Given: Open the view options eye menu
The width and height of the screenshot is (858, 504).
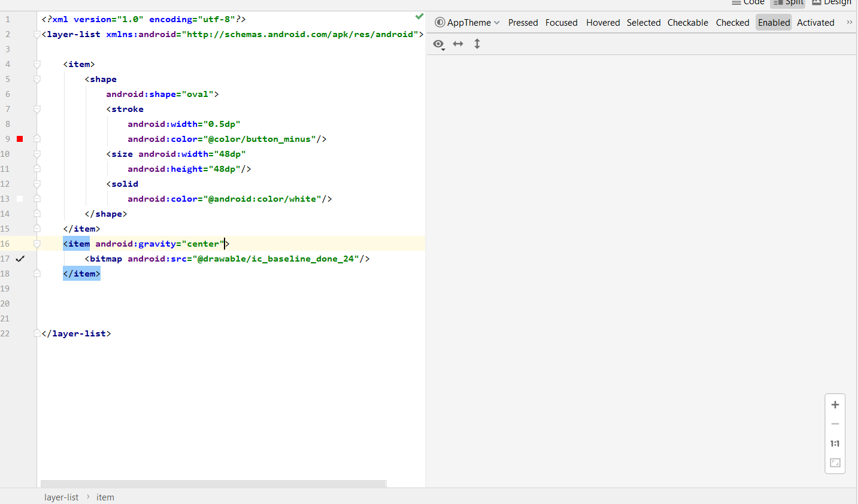Looking at the screenshot, I should point(439,44).
